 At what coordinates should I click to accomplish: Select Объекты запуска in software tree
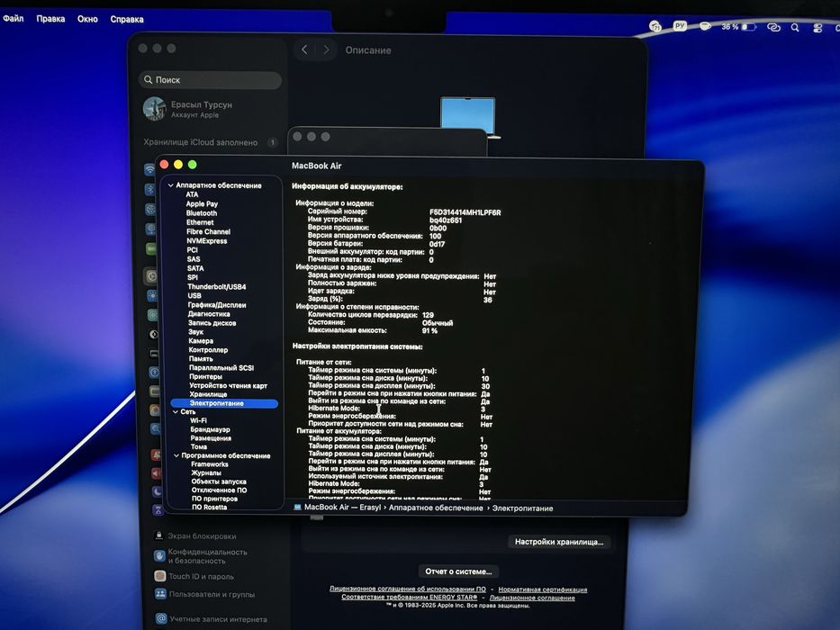coord(219,481)
